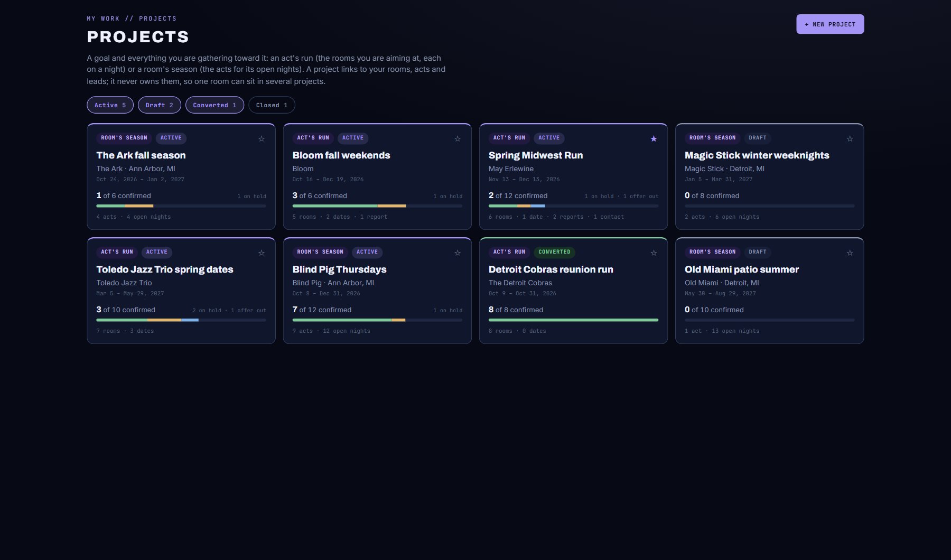Image resolution: width=951 pixels, height=560 pixels.
Task: Open Bloom fall weekends project title
Action: point(341,155)
